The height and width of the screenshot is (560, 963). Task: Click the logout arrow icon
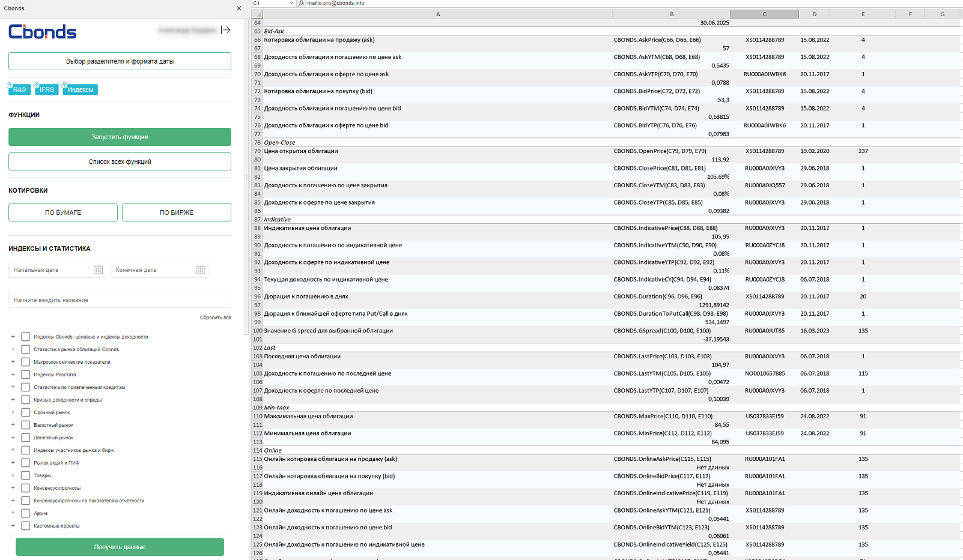coord(226,30)
